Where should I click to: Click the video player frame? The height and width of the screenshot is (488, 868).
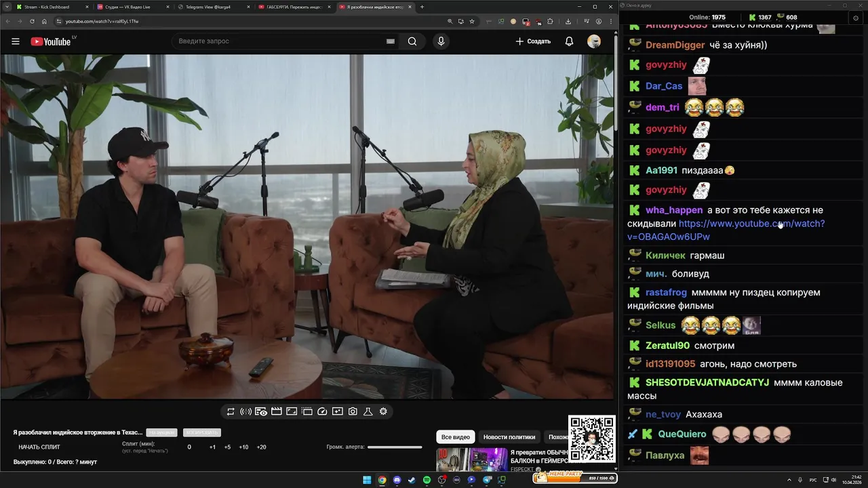coord(307,227)
